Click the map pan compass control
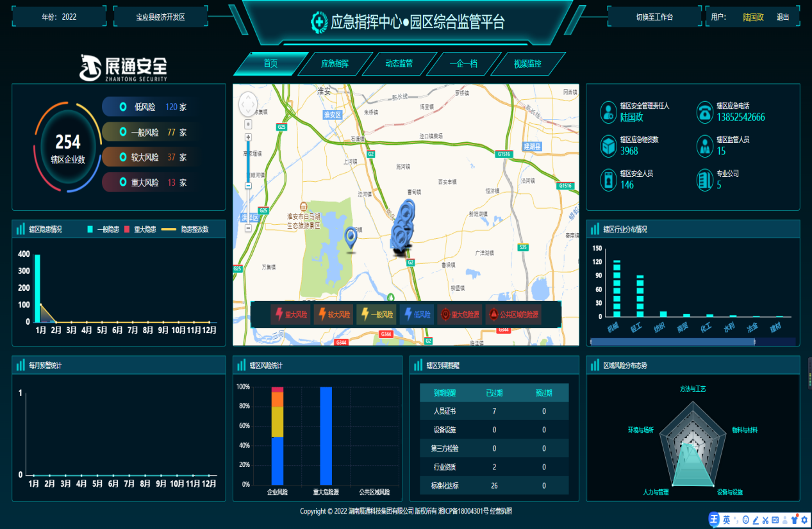Viewport: 812px width, 529px height. coord(248,104)
